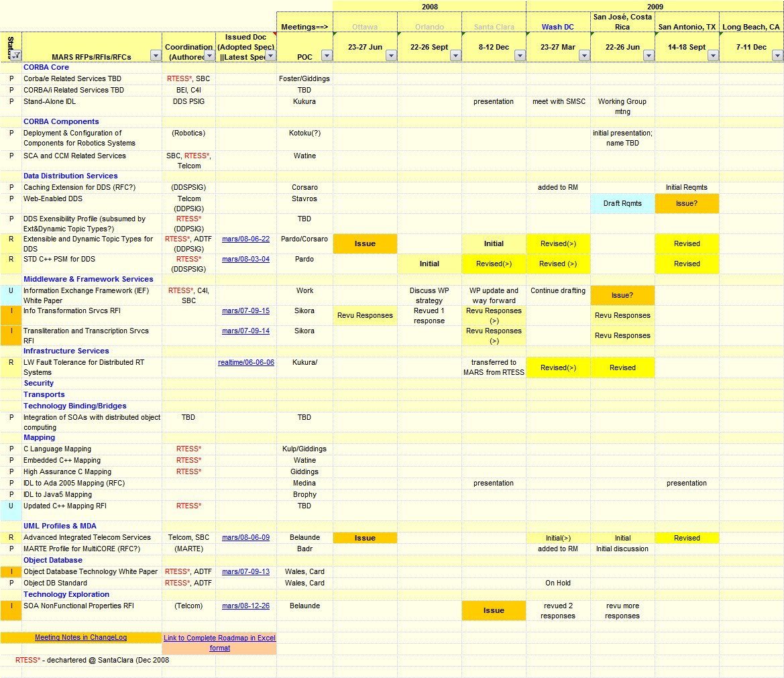This screenshot has height=678, width=784.
Task: Open the realtime/06-06-06 document link
Action: [x=246, y=362]
